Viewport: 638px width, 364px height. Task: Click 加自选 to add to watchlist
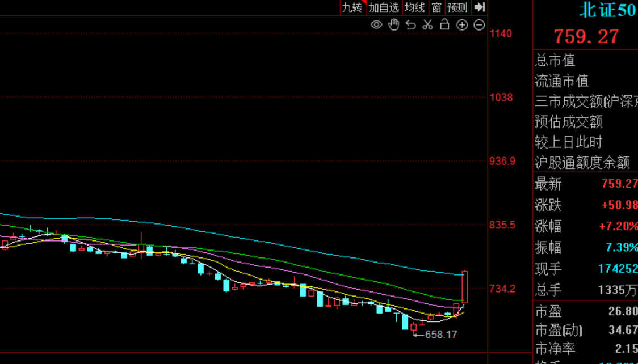pyautogui.click(x=383, y=7)
